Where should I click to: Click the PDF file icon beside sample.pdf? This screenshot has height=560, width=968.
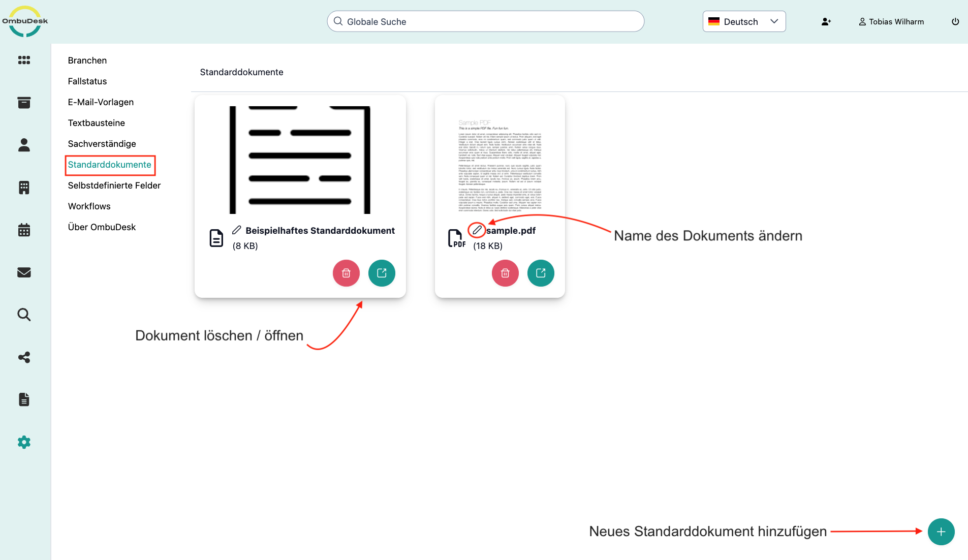456,238
